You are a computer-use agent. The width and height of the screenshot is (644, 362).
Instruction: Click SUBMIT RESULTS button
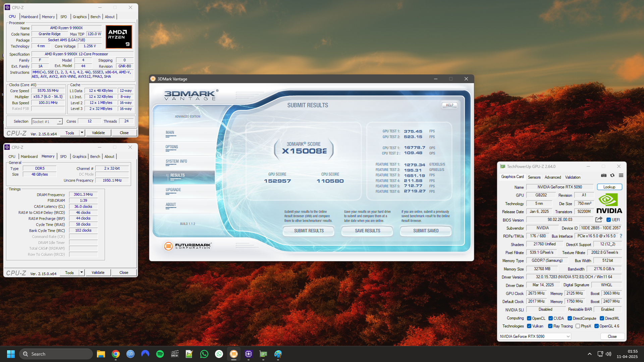tap(309, 231)
